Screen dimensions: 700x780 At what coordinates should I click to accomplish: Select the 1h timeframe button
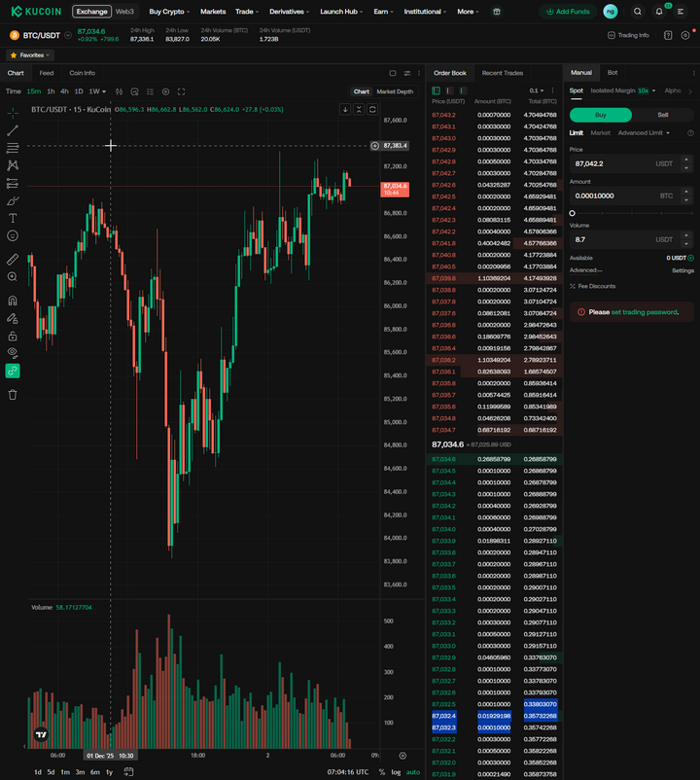click(x=51, y=91)
